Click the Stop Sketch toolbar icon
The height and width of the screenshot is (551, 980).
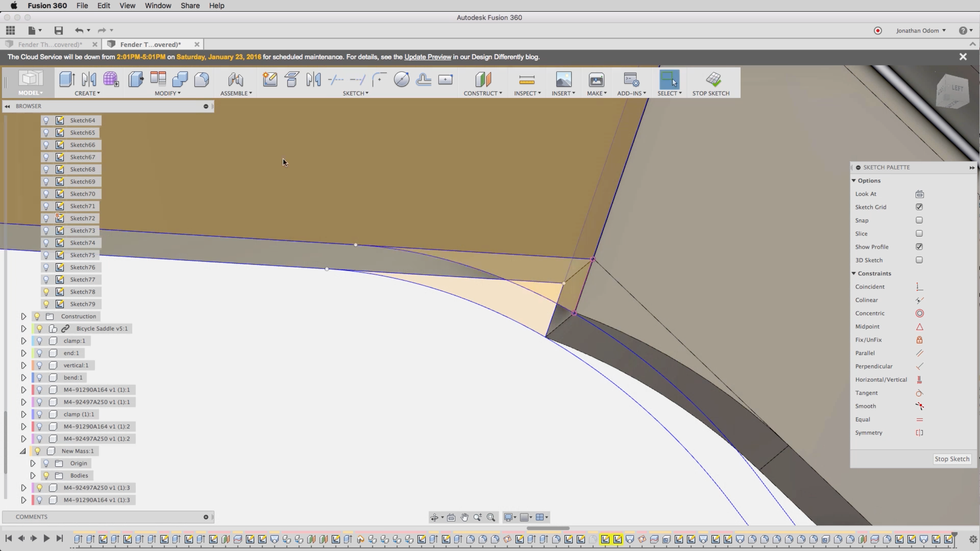(x=713, y=80)
